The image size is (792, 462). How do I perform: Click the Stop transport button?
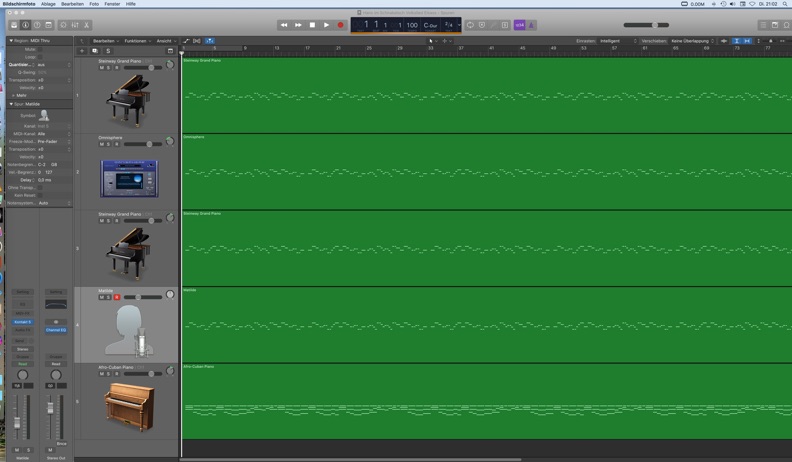pyautogui.click(x=312, y=25)
